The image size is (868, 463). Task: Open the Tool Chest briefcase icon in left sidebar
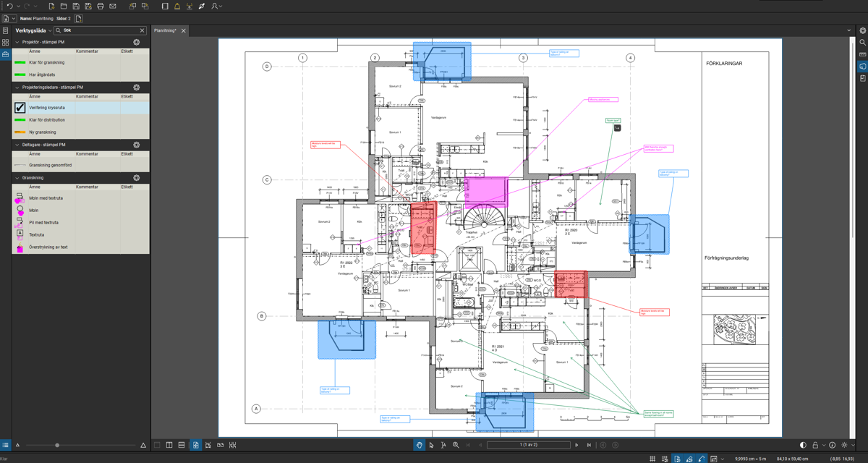tap(5, 54)
